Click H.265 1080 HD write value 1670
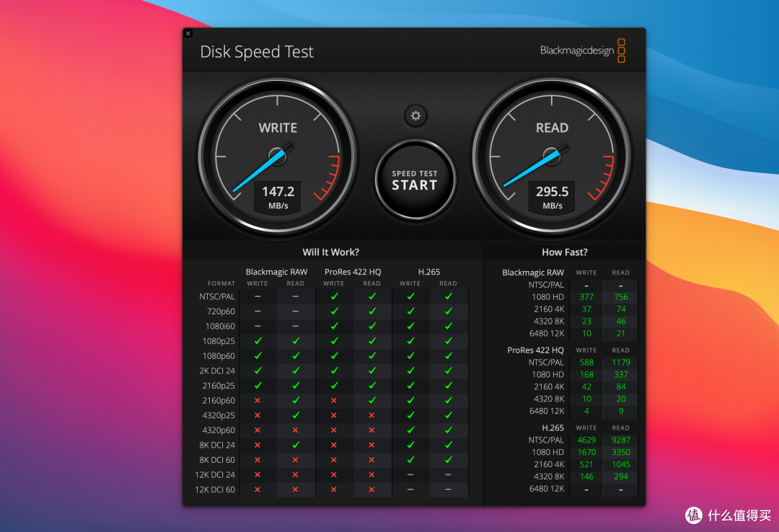The width and height of the screenshot is (779, 532). click(x=586, y=452)
